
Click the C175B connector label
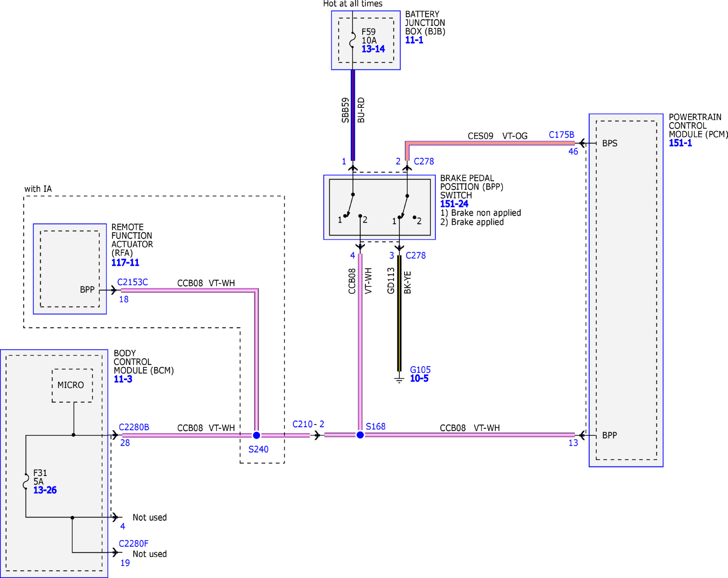coord(562,135)
